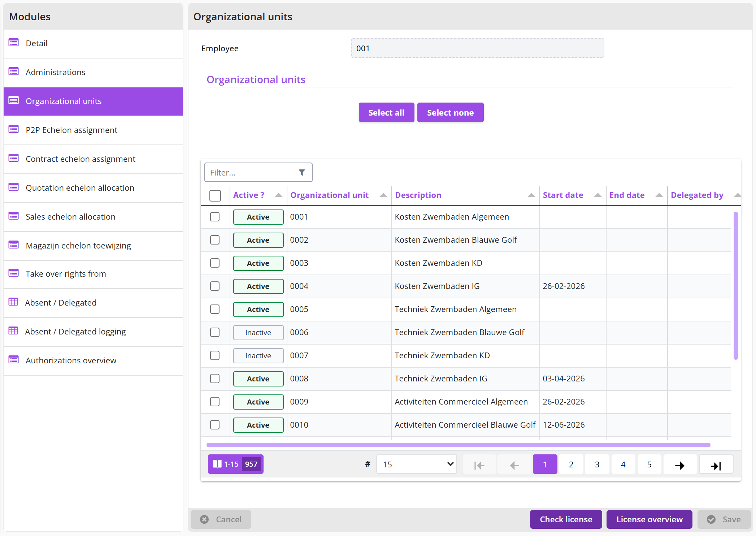This screenshot has height=536, width=756.
Task: Click the Magazijn echelon toewijzing icon
Action: click(x=14, y=245)
